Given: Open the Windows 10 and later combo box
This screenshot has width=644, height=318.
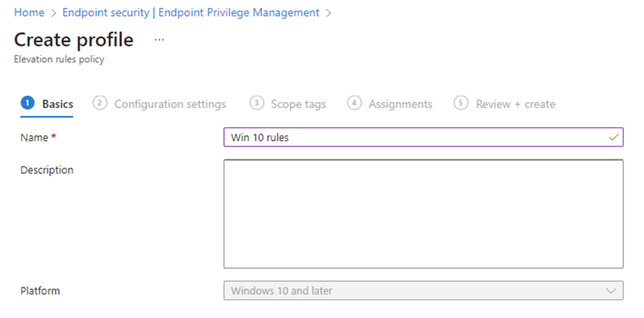Looking at the screenshot, I should [x=415, y=291].
